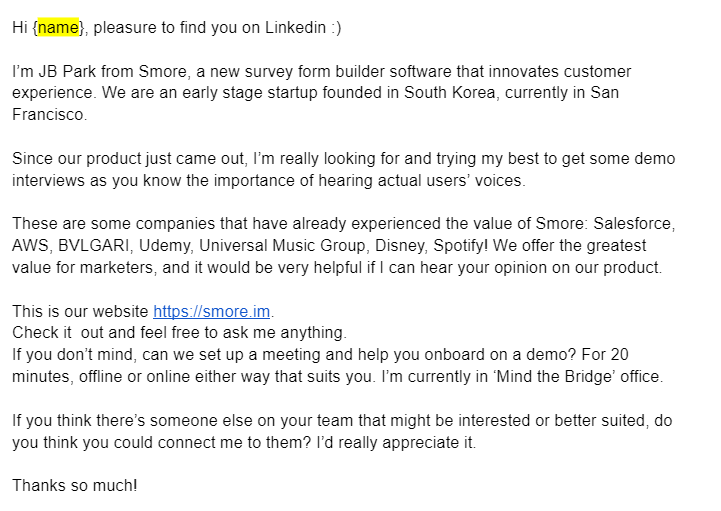Screen dimensions: 721x511
Task: Click the company name BVLGARI
Action: pyautogui.click(x=94, y=246)
